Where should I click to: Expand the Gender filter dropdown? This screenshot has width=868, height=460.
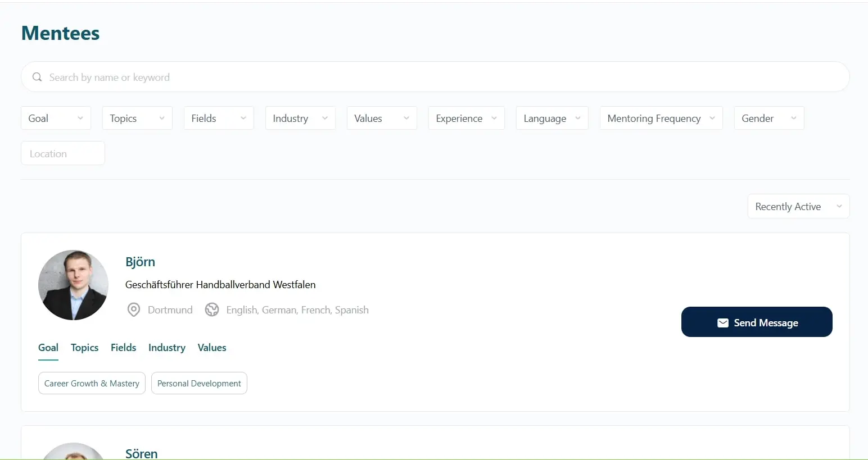[x=769, y=118]
